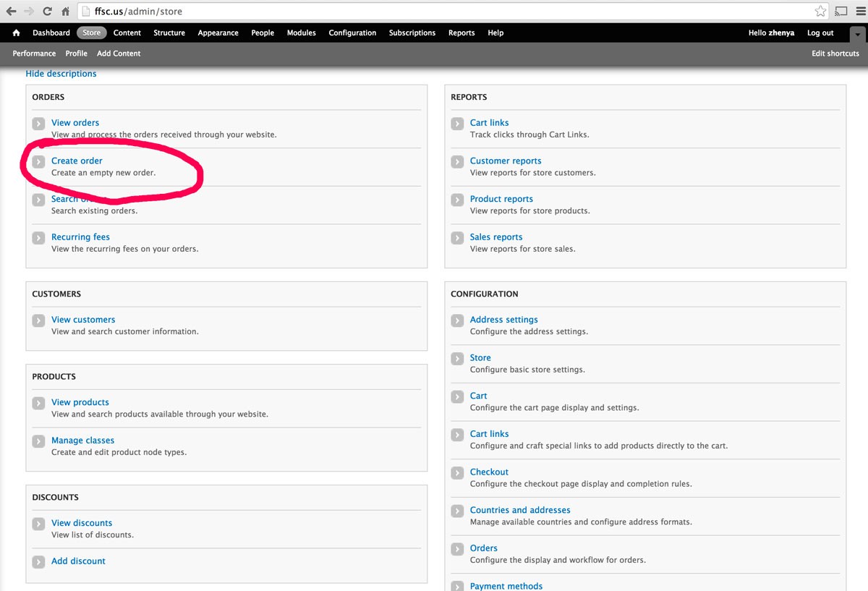Open the Reports menu item in toolbar
This screenshot has height=591, width=868.
[461, 33]
